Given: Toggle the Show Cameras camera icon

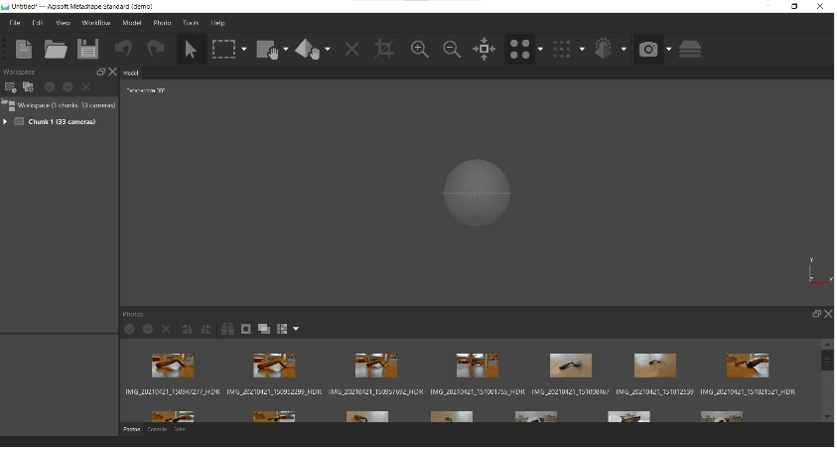Looking at the screenshot, I should click(x=649, y=49).
